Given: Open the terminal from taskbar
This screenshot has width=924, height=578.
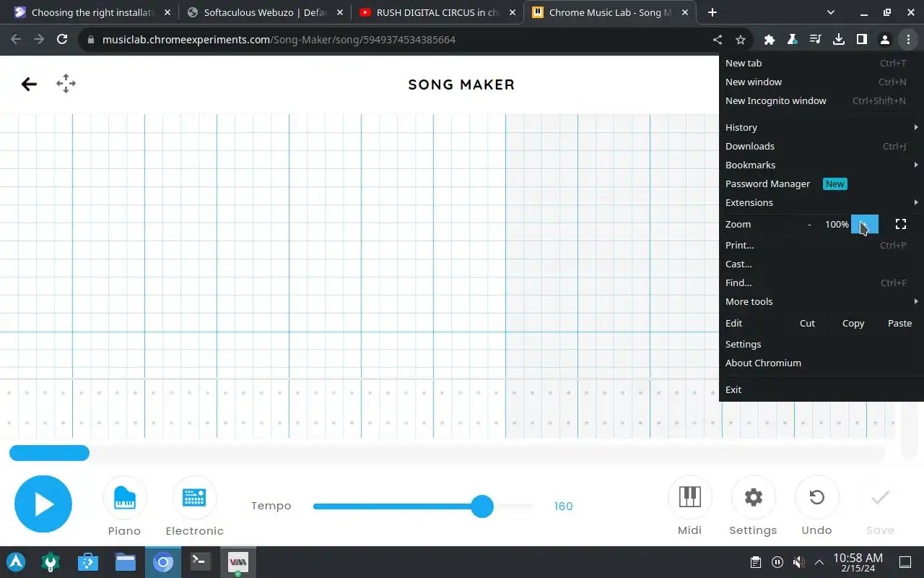Looking at the screenshot, I should point(200,561).
